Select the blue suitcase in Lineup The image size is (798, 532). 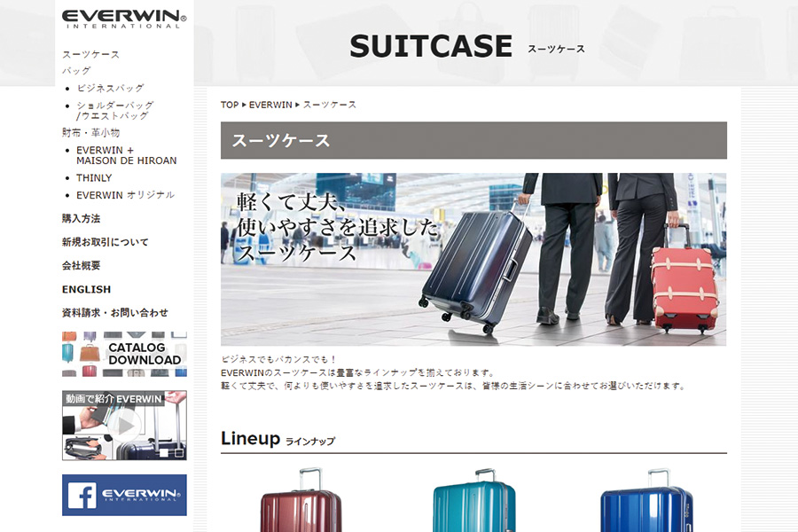coord(646,500)
